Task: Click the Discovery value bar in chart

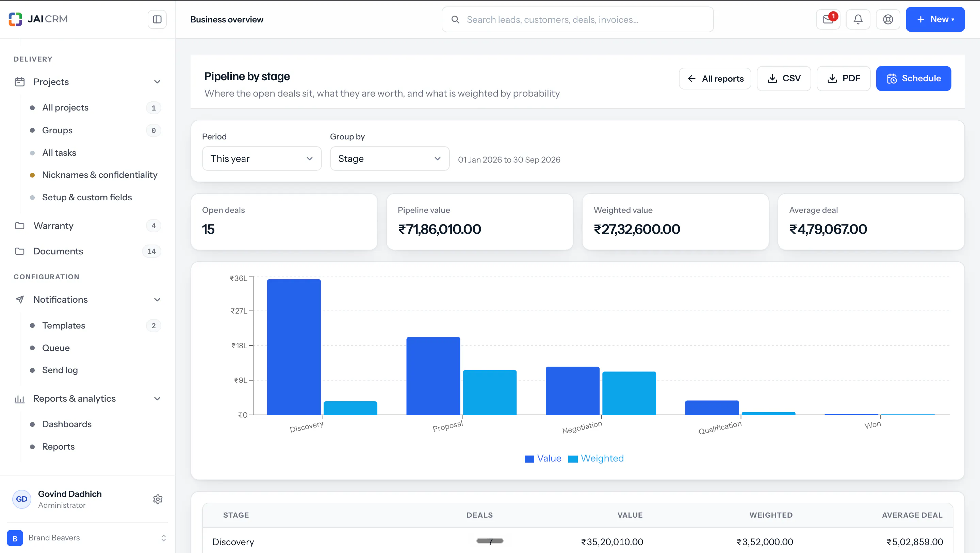Action: 294,347
